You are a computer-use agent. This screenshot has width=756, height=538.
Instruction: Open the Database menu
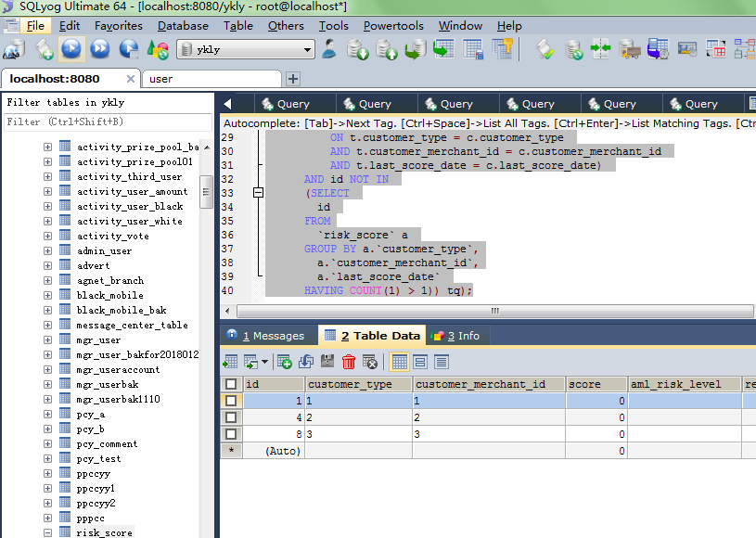[x=183, y=26]
